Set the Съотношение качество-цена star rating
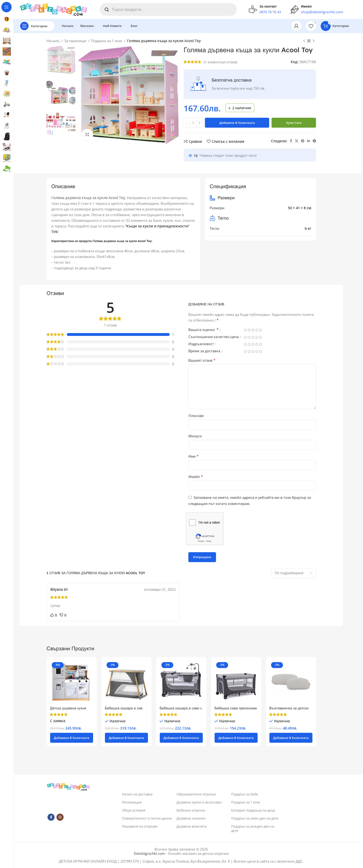Viewport: 363px width, 868px height. click(x=253, y=337)
